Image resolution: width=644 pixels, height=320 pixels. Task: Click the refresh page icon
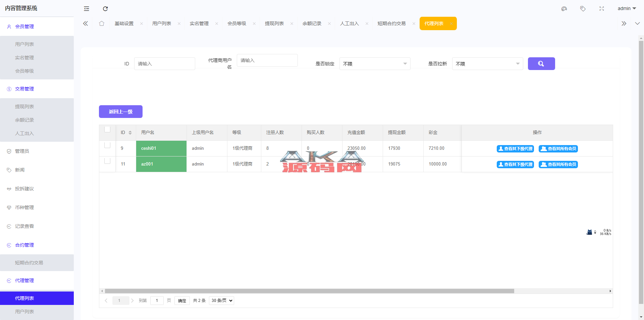pos(105,9)
